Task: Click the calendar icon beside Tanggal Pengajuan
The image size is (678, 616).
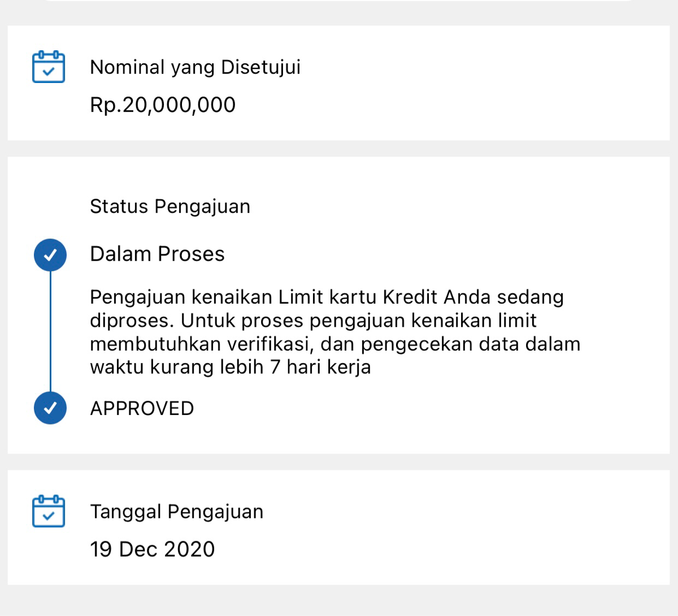Action: click(49, 512)
